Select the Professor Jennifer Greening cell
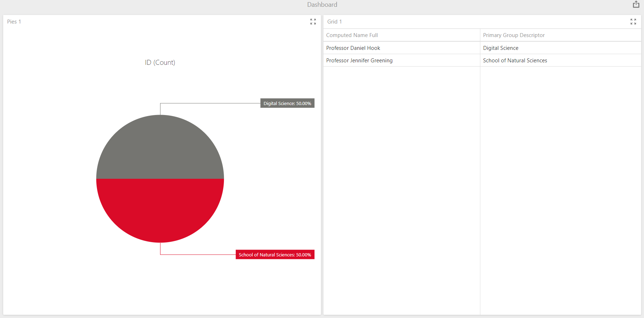The height and width of the screenshot is (318, 644). (359, 61)
